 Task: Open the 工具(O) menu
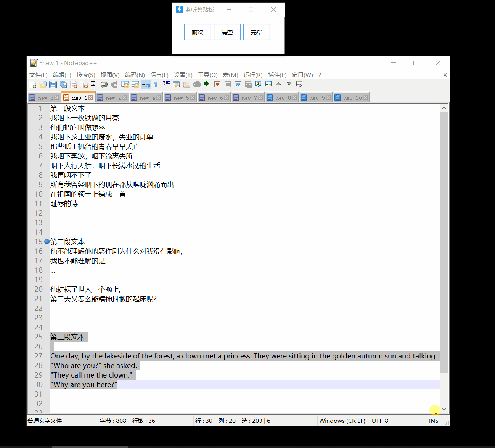coord(208,75)
